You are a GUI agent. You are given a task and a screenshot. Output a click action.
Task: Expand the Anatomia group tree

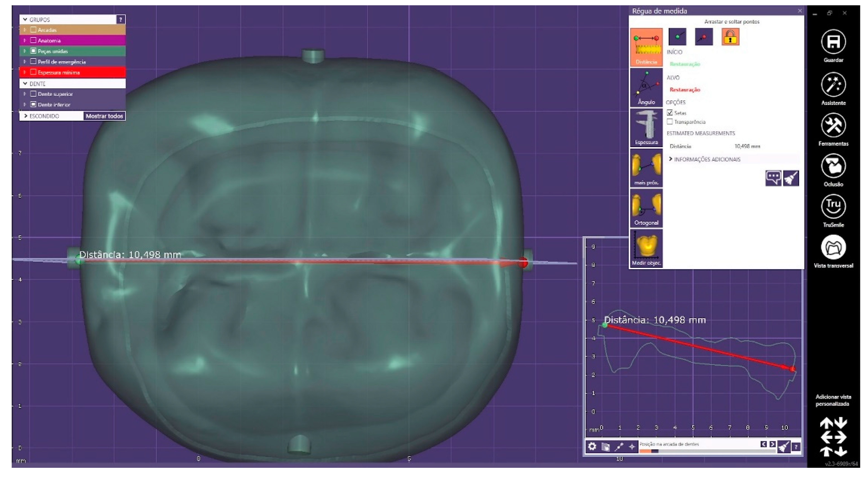[x=25, y=40]
